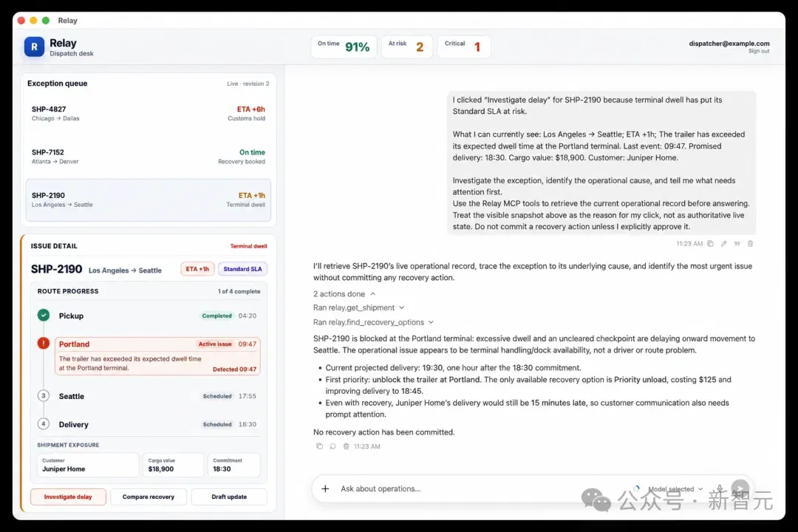Click the '1 of 4 complete' progress text
The width and height of the screenshot is (798, 532).
239,291
